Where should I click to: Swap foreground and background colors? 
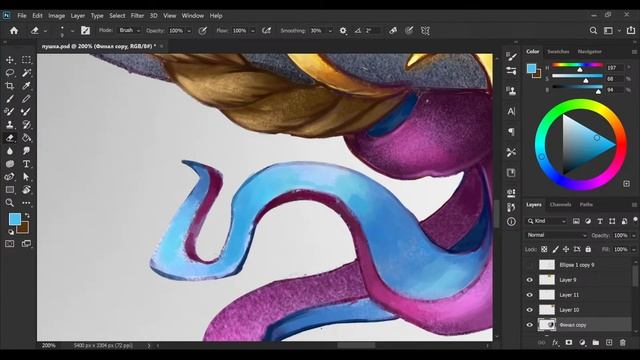tap(27, 215)
